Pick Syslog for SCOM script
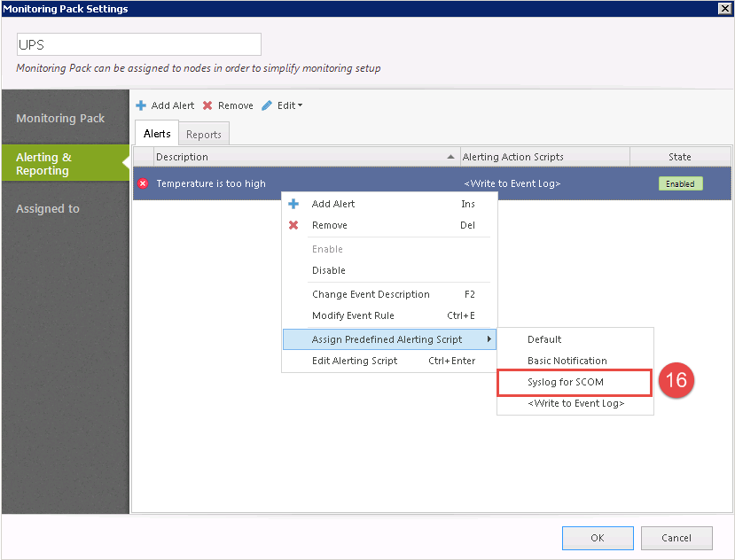The width and height of the screenshot is (735, 560). pos(575,382)
